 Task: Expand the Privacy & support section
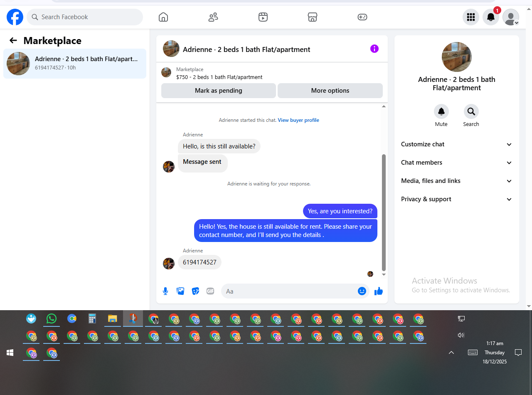456,199
